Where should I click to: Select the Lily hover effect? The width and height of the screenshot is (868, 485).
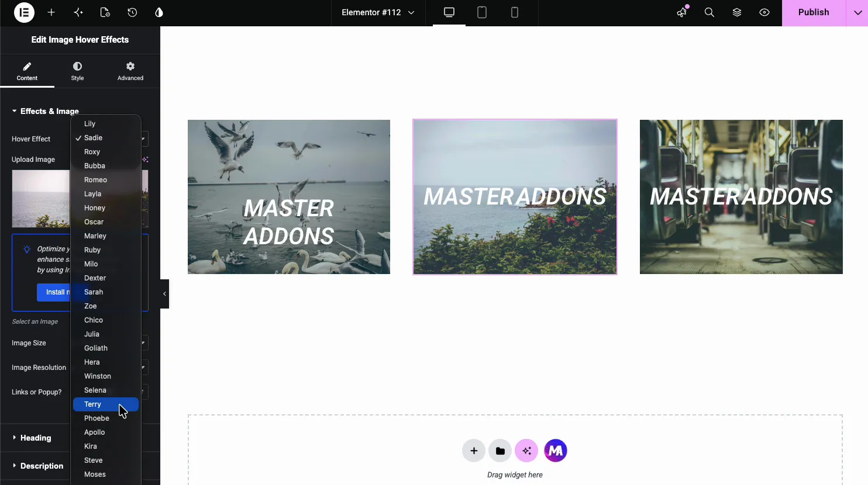pyautogui.click(x=106, y=124)
